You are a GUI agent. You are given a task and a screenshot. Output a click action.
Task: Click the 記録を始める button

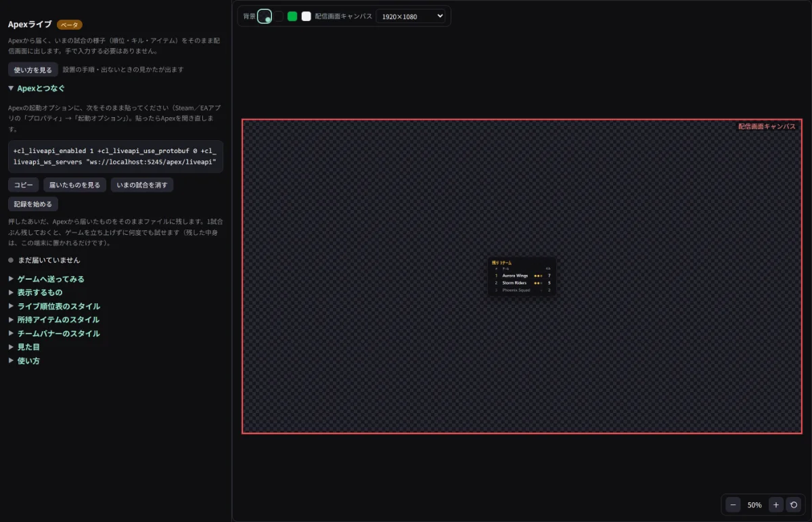33,204
